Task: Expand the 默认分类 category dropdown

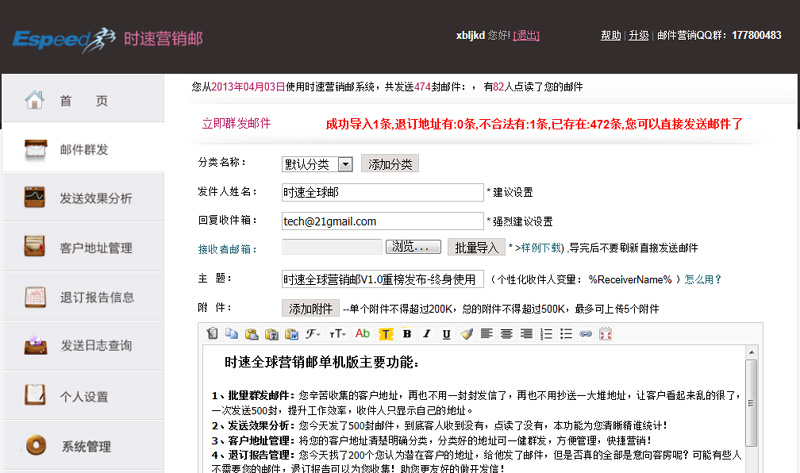Action: (x=345, y=164)
